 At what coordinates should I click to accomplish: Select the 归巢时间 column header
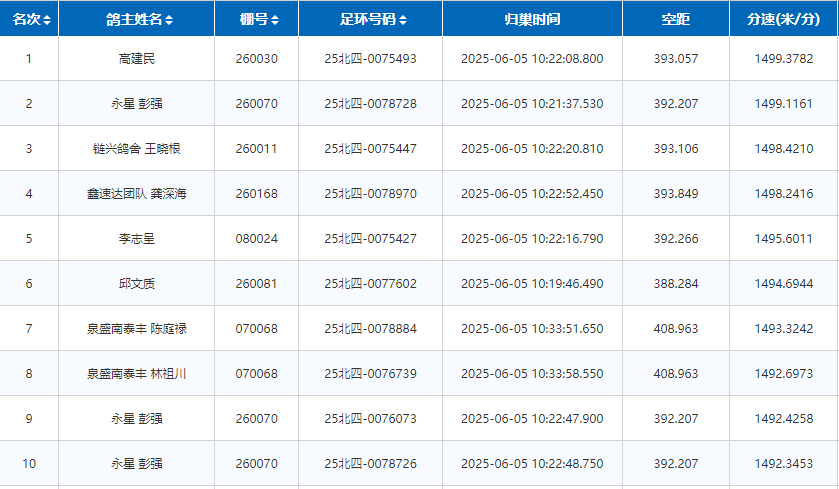(x=531, y=20)
